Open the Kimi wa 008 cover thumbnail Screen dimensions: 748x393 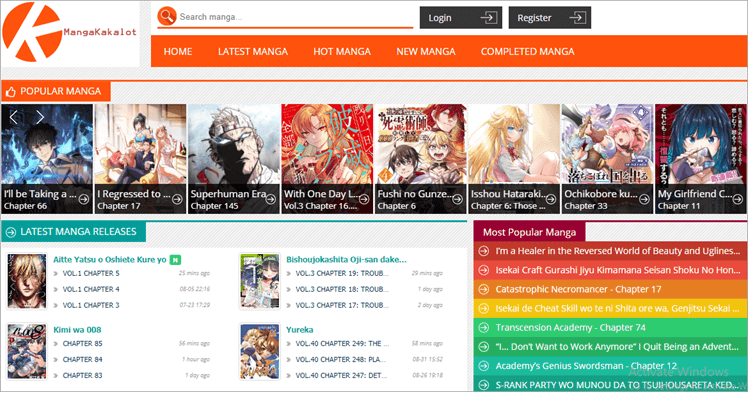click(27, 352)
